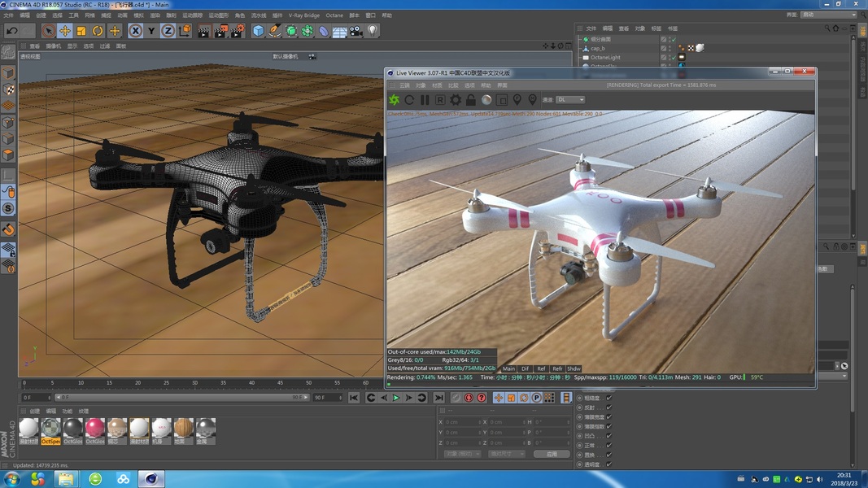
Task: Click the Camera object icon
Action: pyautogui.click(x=356, y=31)
